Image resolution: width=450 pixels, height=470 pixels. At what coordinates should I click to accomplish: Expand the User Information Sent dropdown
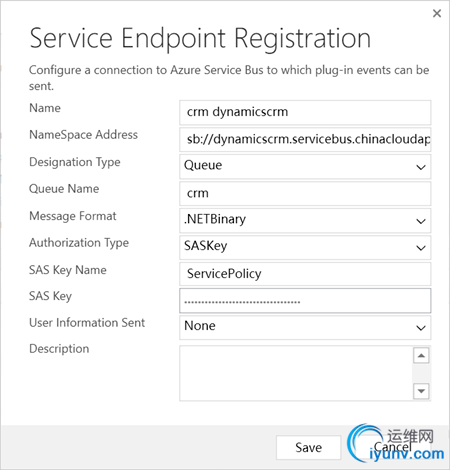tap(305, 328)
